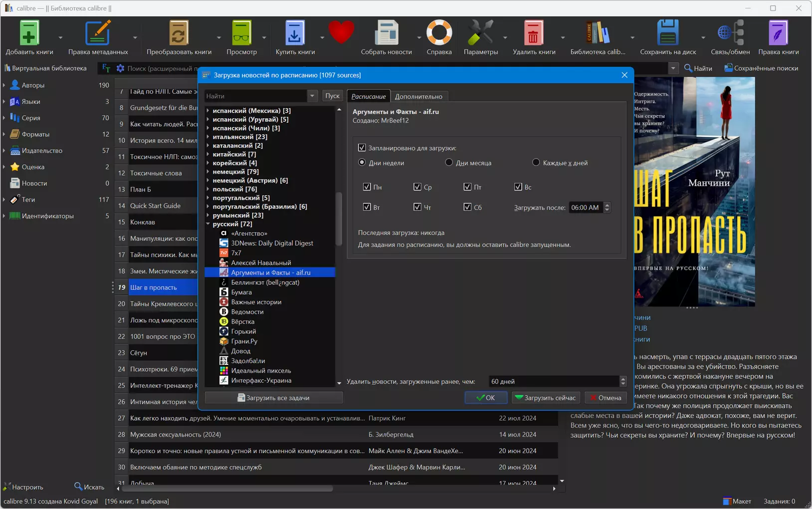The height and width of the screenshot is (509, 812).
Task: Click the 'Загрузить все задачи' button
Action: click(274, 398)
